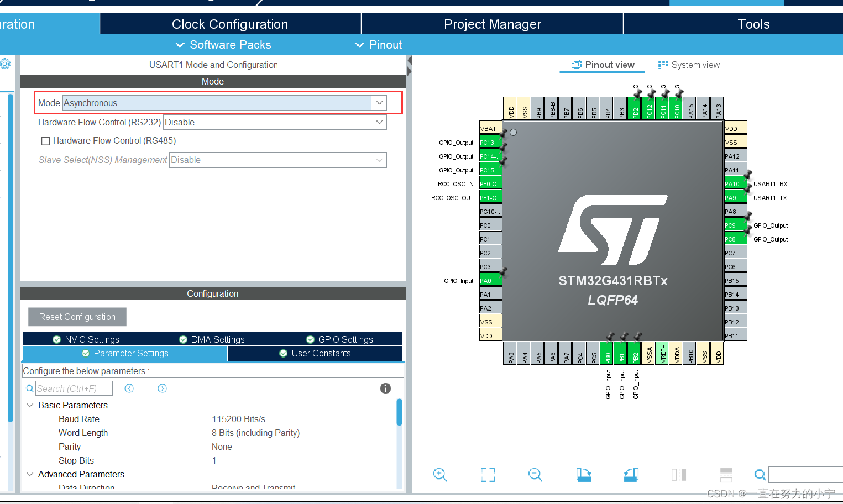Select pin PC8 on the chip
The width and height of the screenshot is (843, 504).
pyautogui.click(x=736, y=239)
